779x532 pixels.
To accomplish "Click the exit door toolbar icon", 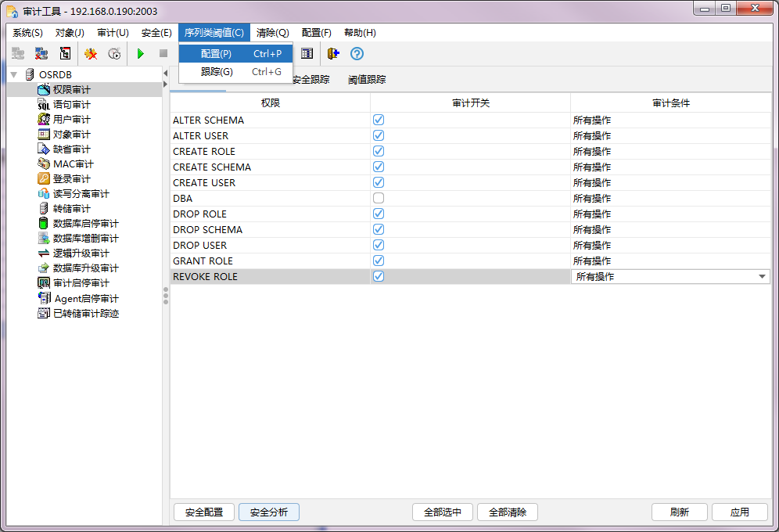I will pyautogui.click(x=335, y=53).
